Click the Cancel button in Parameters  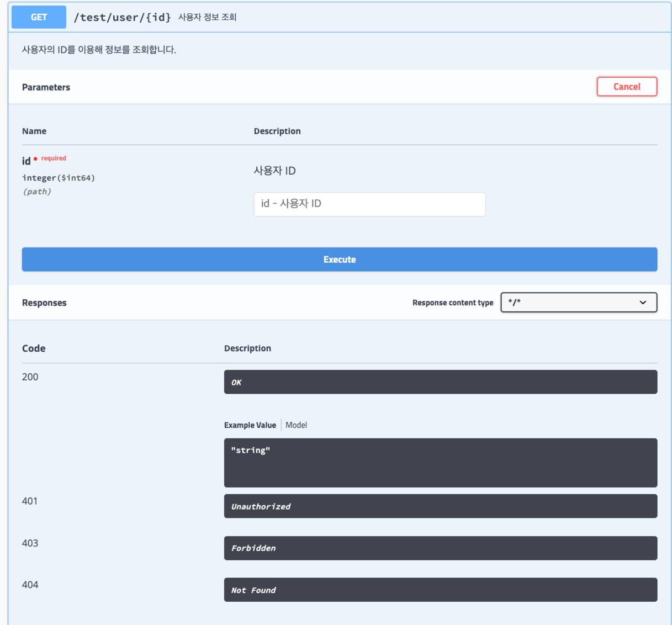click(627, 87)
